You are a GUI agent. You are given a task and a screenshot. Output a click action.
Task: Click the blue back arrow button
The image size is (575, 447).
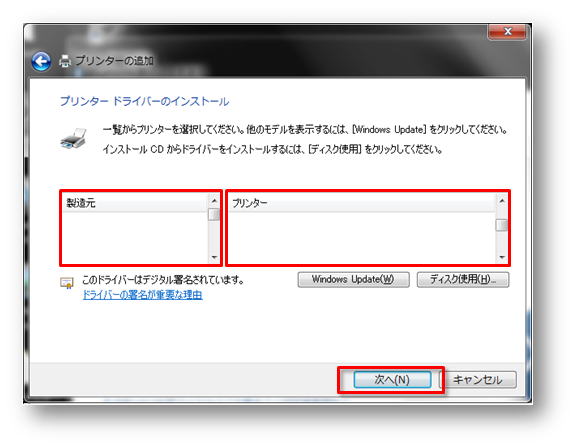(x=41, y=61)
